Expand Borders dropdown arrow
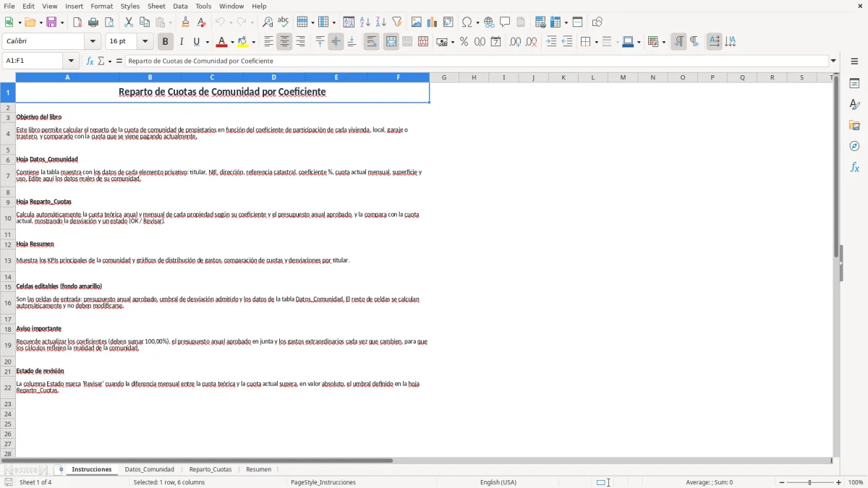Screen dimensions: 868x488 coord(595,42)
